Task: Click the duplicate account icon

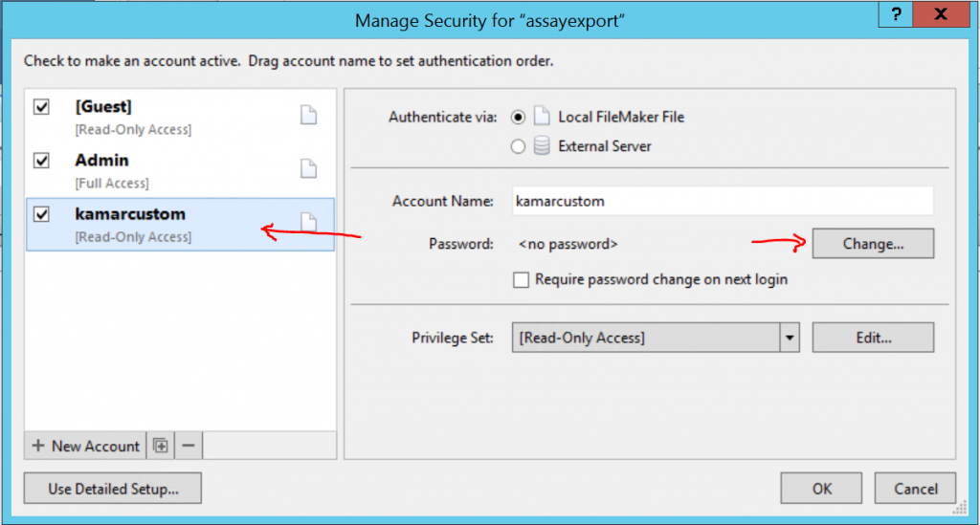Action: (x=161, y=446)
